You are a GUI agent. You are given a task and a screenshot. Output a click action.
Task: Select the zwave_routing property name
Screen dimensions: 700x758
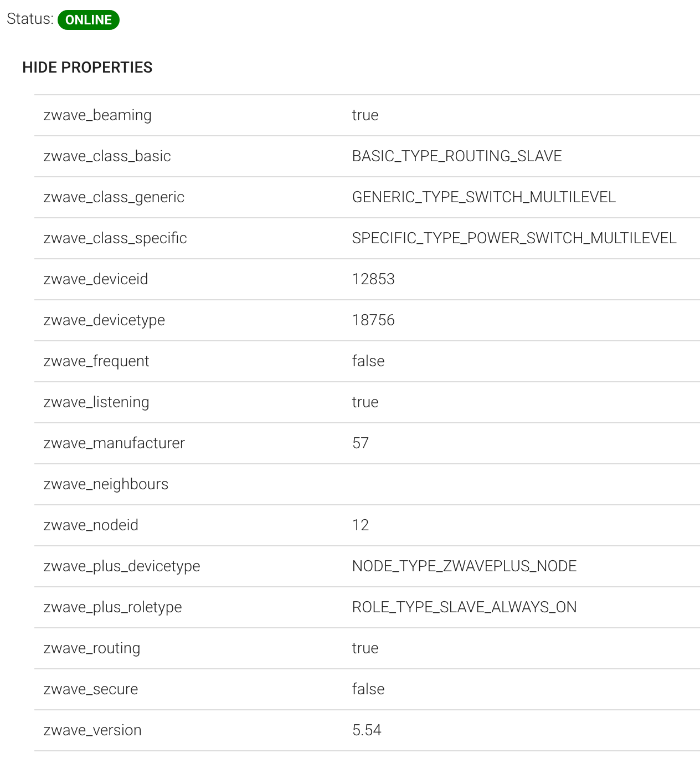coord(92,648)
